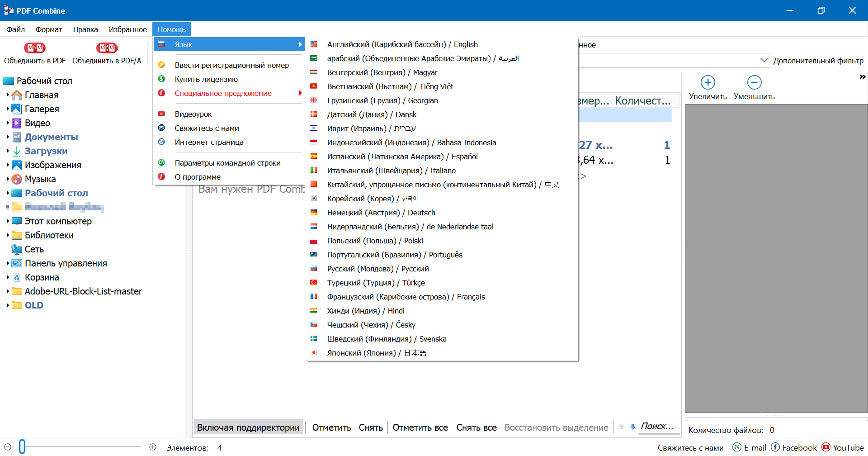Click the gray up arrow near search
This screenshot has width=868, height=456.
[621, 427]
